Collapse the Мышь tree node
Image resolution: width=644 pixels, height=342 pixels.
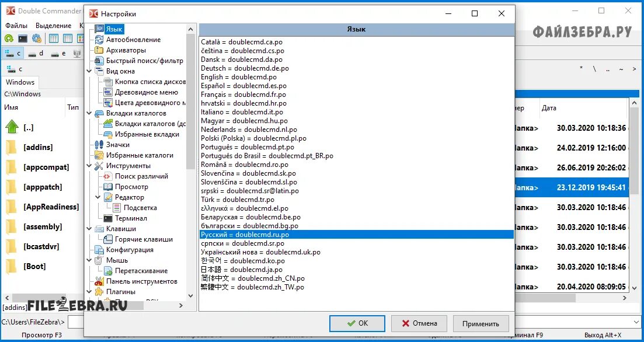[x=89, y=260]
